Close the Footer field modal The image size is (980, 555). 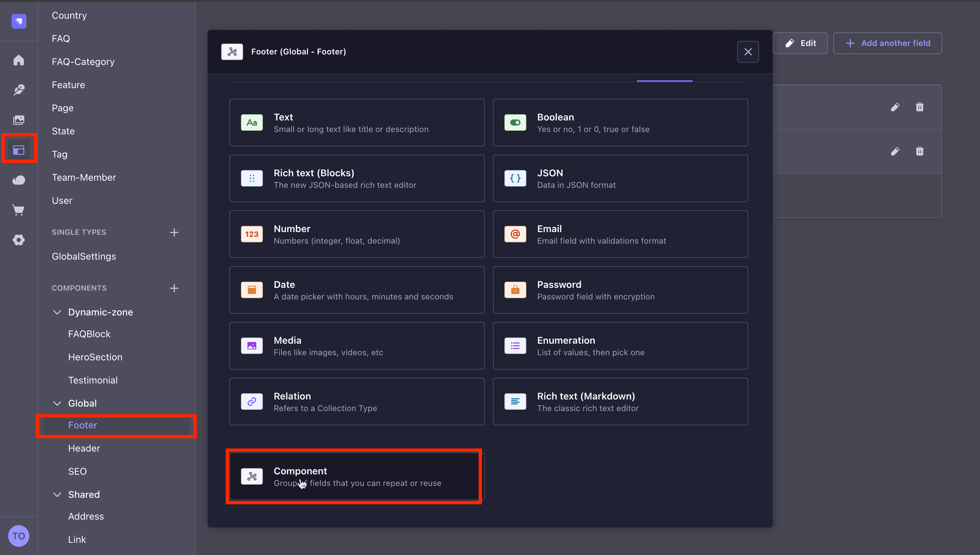pos(748,51)
